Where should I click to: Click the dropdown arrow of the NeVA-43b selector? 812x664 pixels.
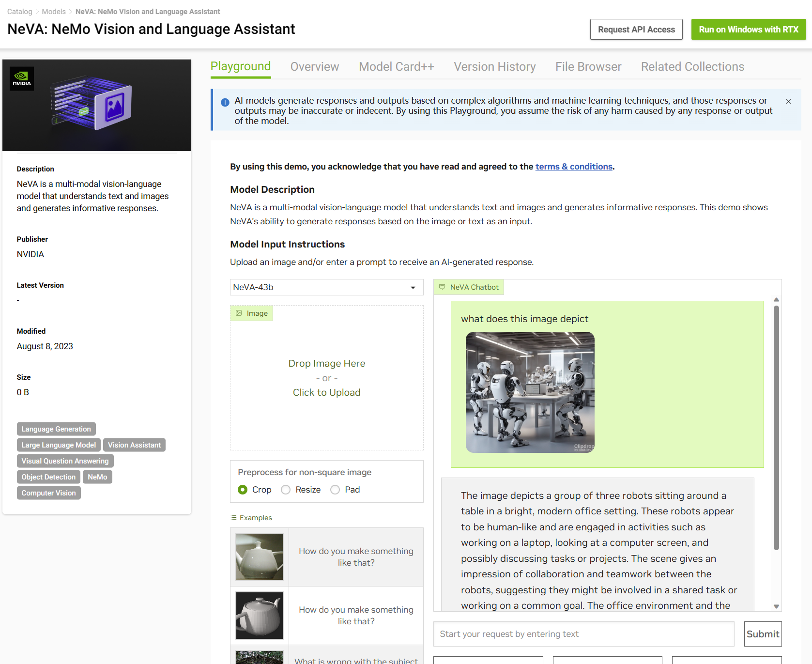pyautogui.click(x=413, y=288)
